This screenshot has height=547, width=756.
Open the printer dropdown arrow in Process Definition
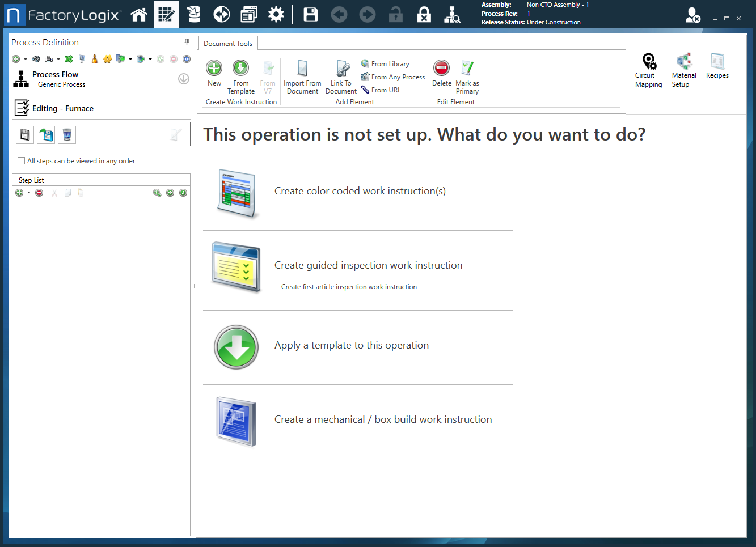click(58, 59)
